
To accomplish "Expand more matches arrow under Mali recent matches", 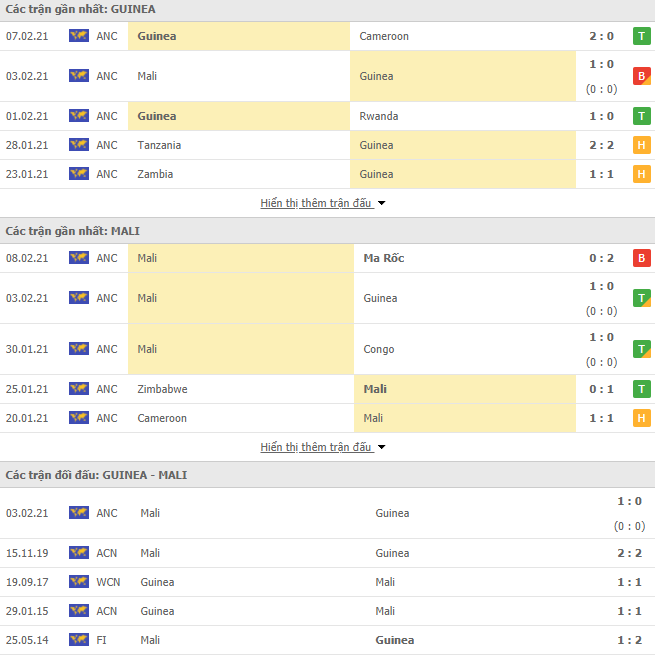I will point(382,447).
